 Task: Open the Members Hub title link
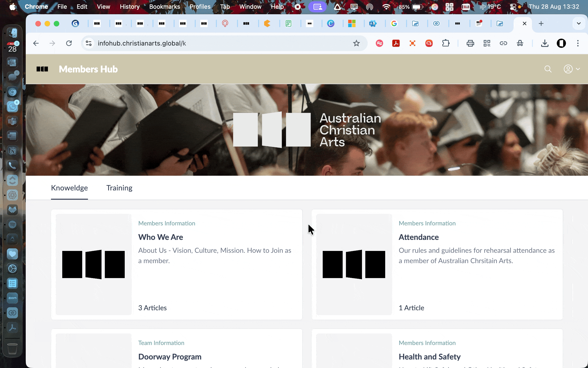tap(88, 69)
